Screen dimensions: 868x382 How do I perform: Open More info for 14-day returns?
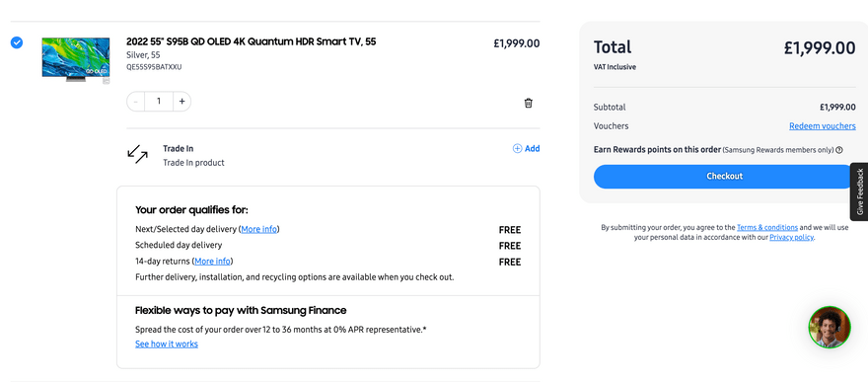pyautogui.click(x=213, y=262)
